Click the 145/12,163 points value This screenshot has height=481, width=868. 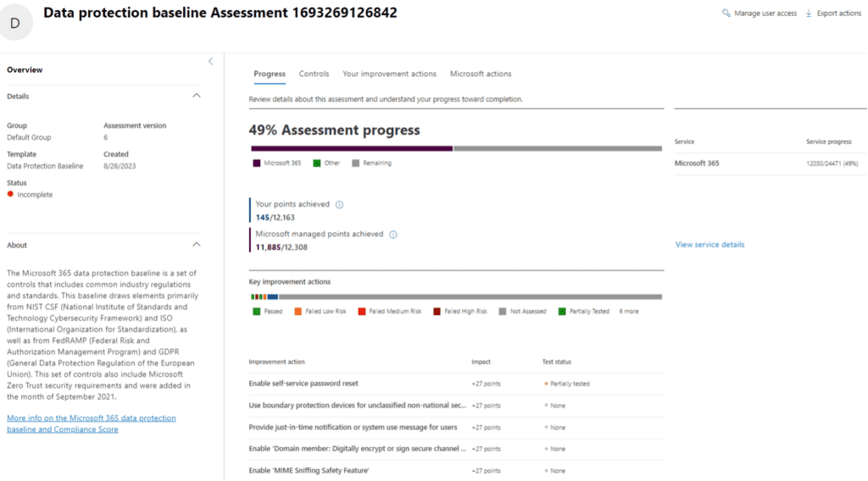coord(275,218)
